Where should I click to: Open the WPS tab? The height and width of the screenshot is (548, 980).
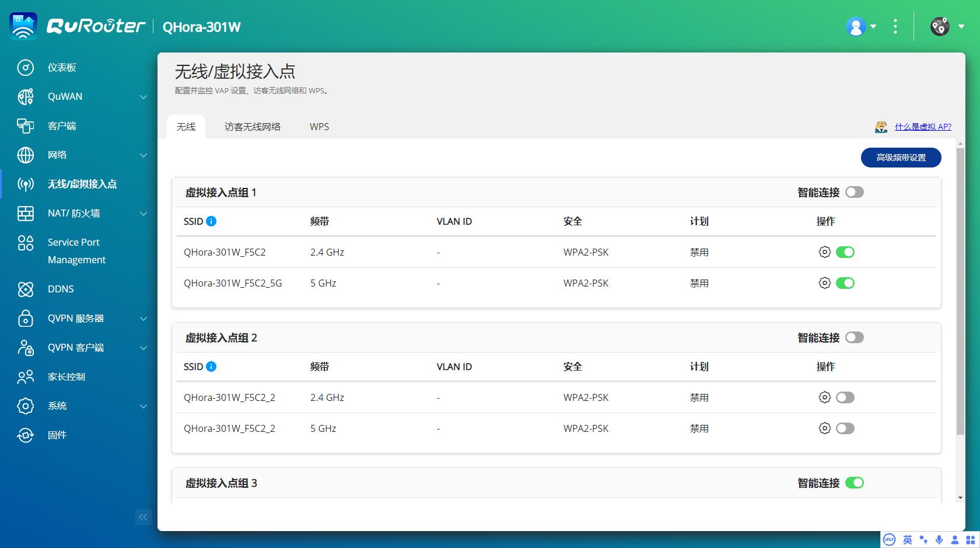click(x=320, y=126)
